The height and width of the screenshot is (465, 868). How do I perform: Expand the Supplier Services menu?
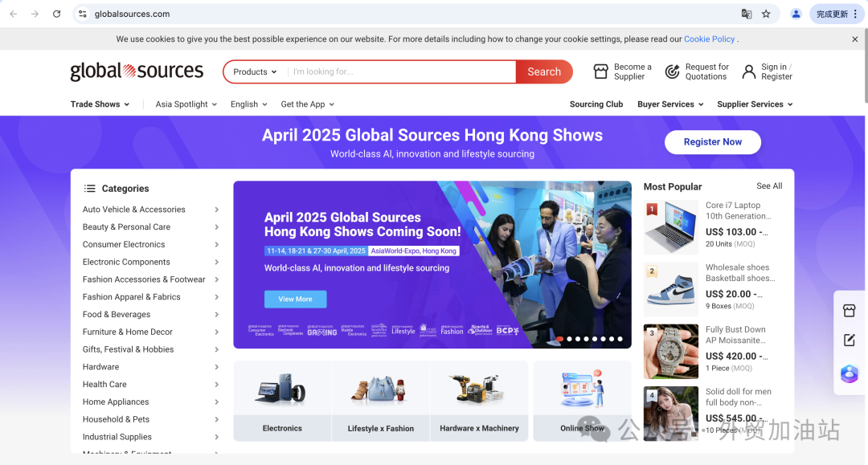pos(755,104)
